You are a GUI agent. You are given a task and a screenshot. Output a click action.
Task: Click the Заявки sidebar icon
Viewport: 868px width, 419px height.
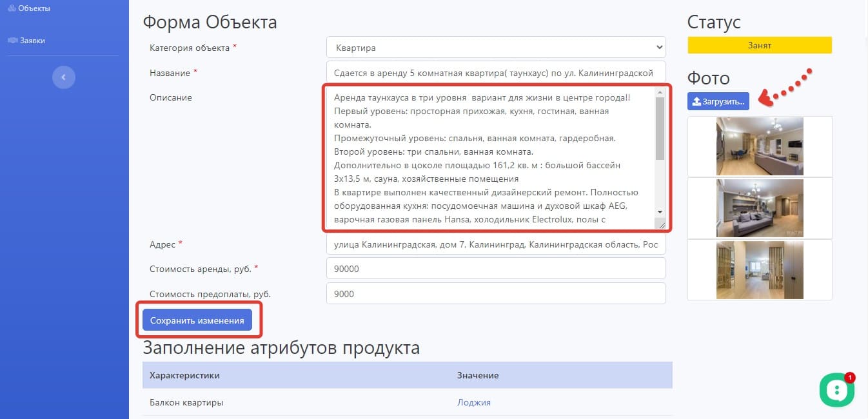click(12, 41)
